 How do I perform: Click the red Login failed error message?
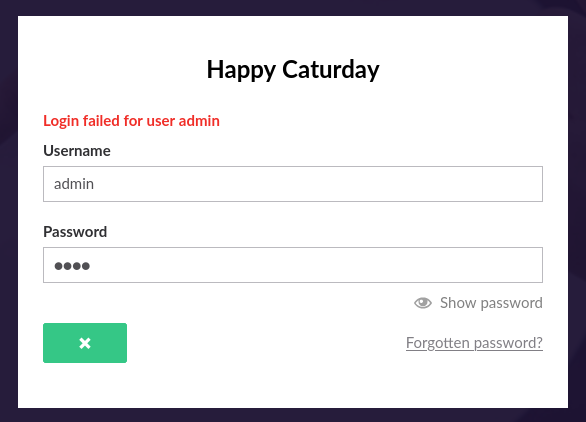[x=131, y=121]
